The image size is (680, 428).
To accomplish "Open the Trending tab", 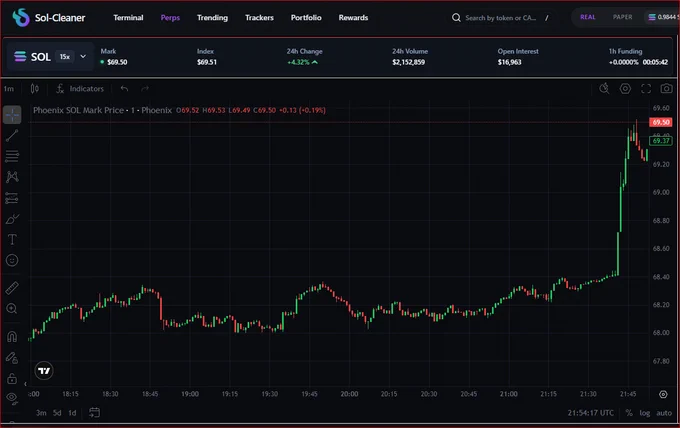I will click(x=212, y=18).
